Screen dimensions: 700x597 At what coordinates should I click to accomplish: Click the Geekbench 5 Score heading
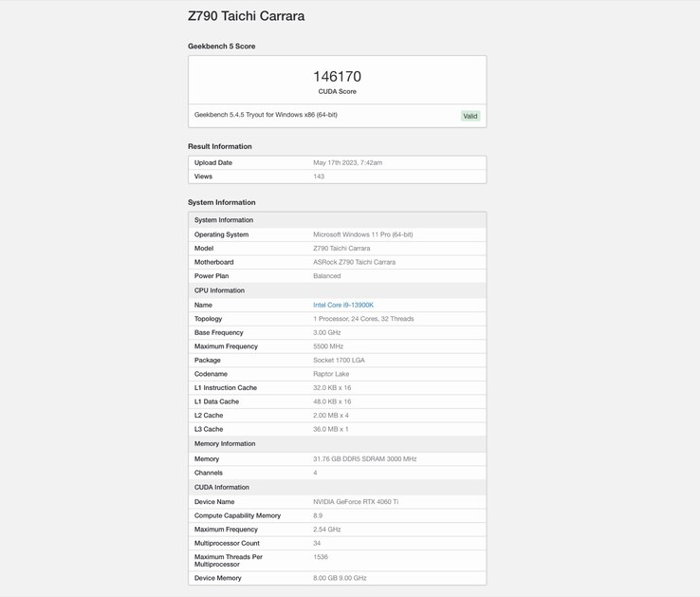coord(221,46)
